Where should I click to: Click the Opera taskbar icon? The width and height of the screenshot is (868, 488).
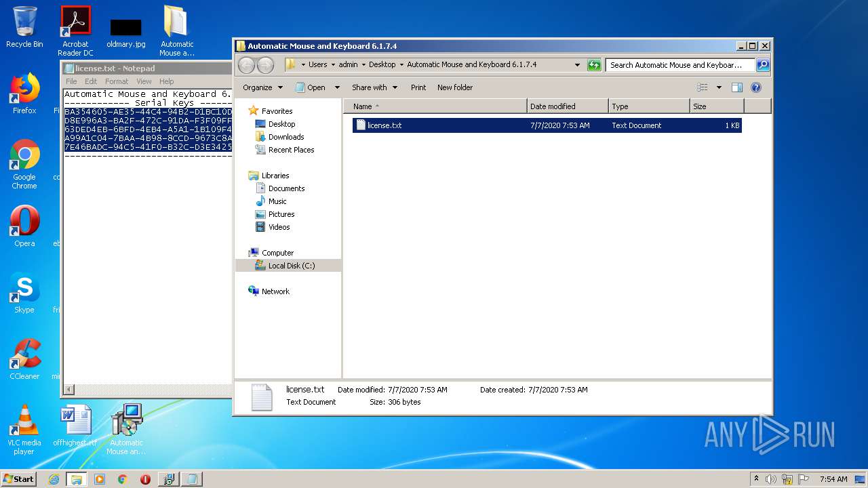(145, 479)
